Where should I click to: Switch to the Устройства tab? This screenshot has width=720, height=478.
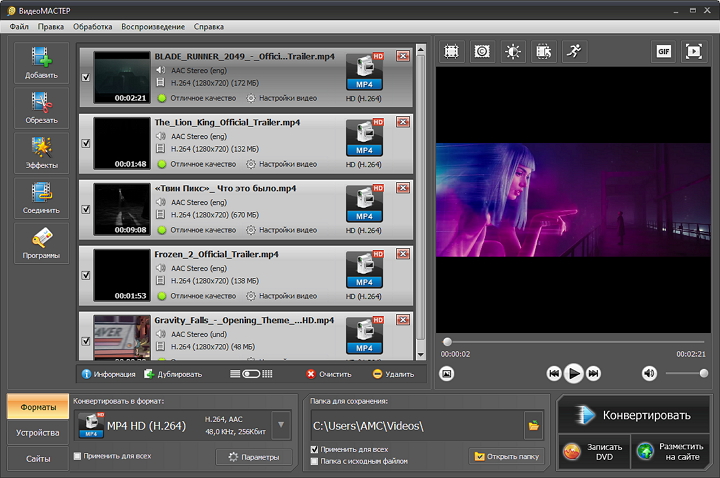[x=38, y=433]
